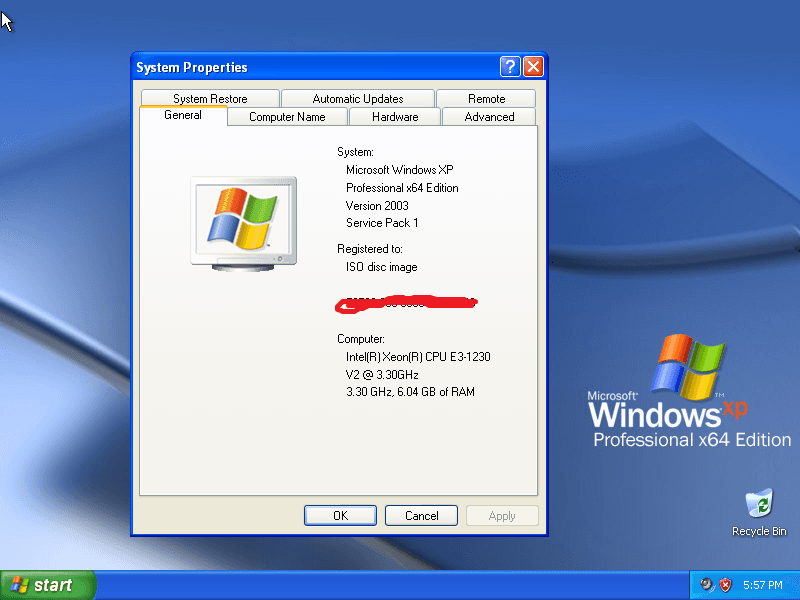Click the '3.30 GHz, 6.04 GB of RAM' line
800x600 pixels.
click(x=410, y=392)
